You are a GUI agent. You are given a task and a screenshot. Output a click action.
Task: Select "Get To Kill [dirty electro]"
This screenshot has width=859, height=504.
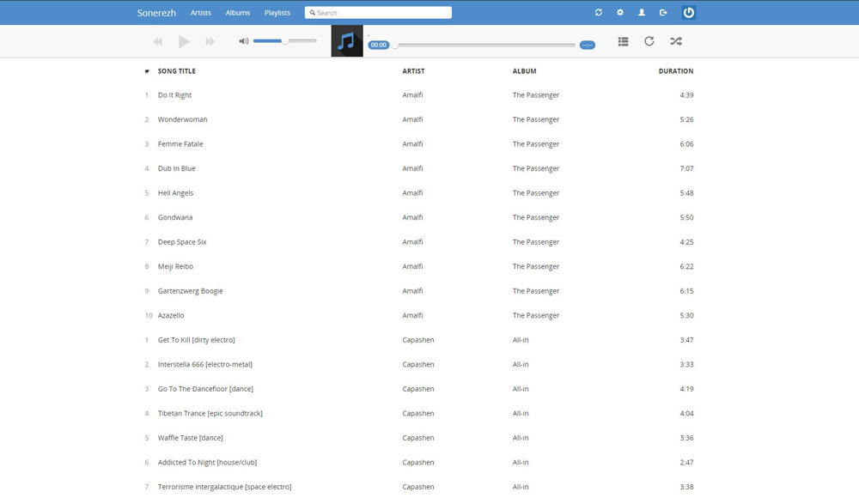click(x=196, y=340)
